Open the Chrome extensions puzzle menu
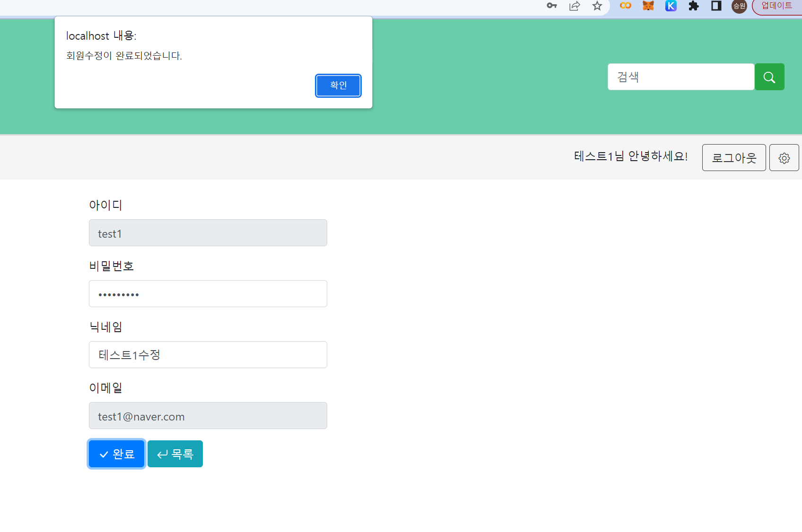The height and width of the screenshot is (532, 802). (x=693, y=7)
